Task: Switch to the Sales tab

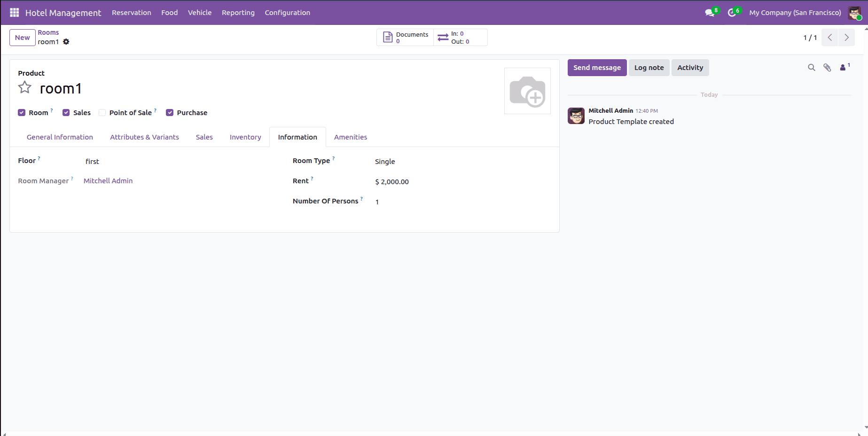Action: click(x=204, y=137)
